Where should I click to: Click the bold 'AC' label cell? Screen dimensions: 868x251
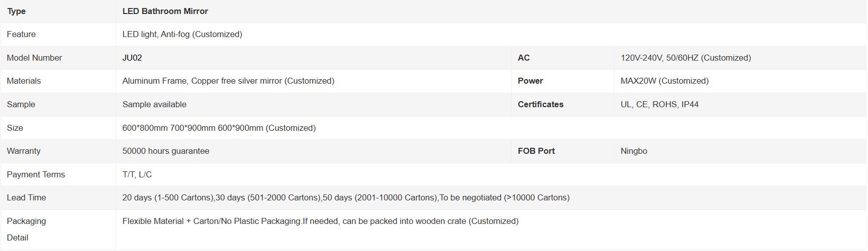pos(563,58)
